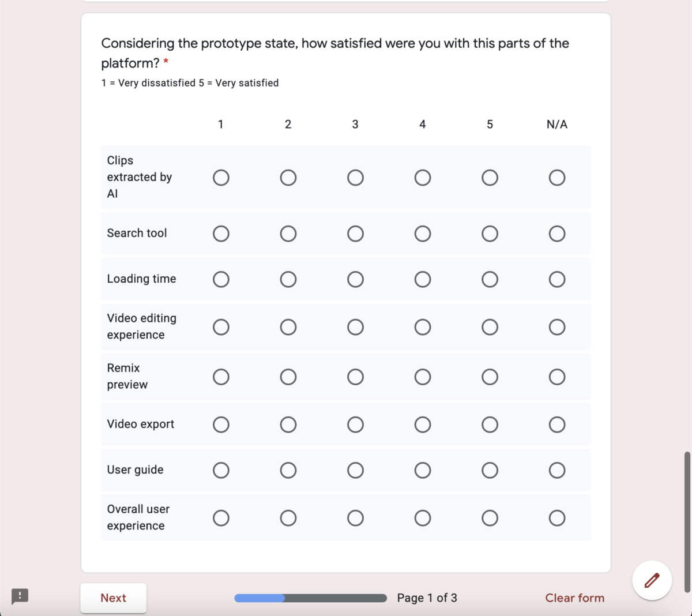Select 5 for Search tool row
This screenshot has height=616, width=692.
click(490, 234)
